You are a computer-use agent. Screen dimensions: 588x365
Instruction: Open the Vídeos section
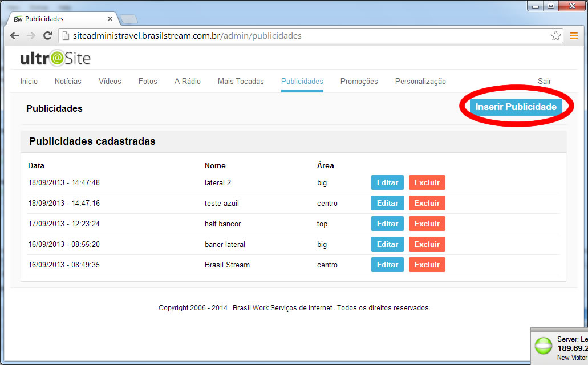[110, 82]
